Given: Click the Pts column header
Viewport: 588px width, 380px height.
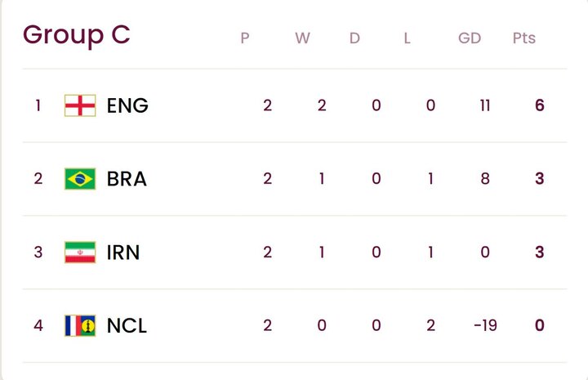Looking at the screenshot, I should click(524, 38).
